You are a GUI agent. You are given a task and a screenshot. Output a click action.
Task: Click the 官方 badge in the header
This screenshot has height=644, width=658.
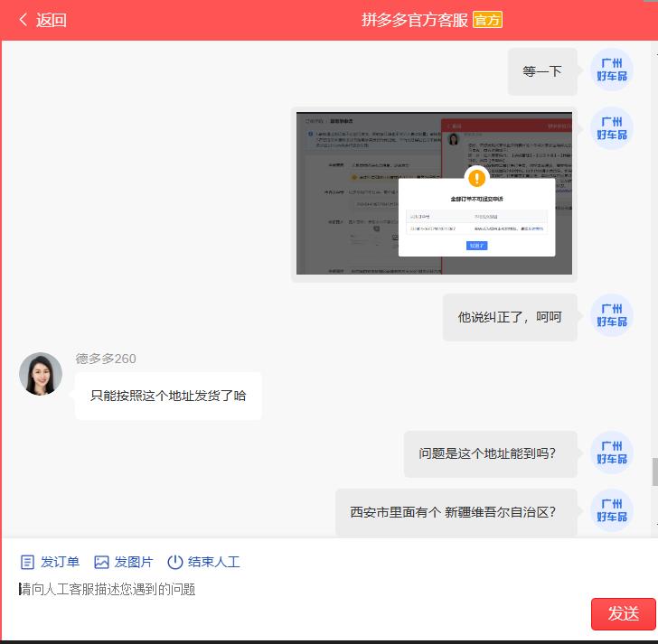487,20
